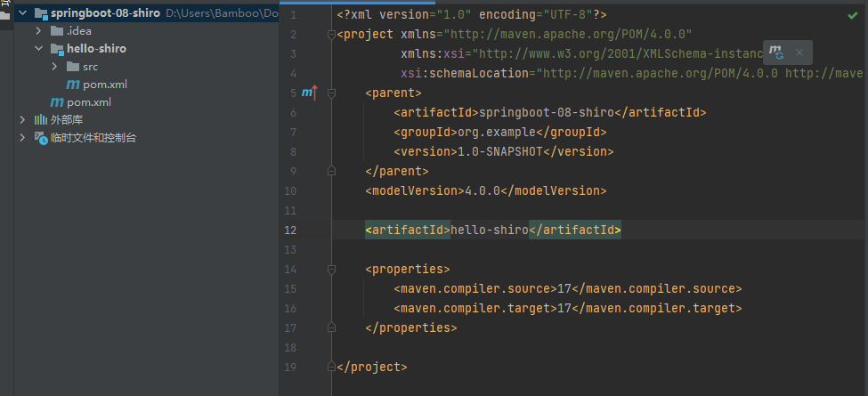Screen dimensions: 868x396
Task: Fold the <properties> block on line 14
Action: [x=331, y=268]
